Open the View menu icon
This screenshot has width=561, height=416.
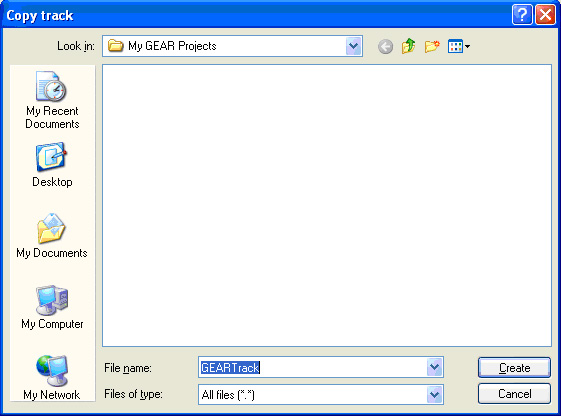(x=459, y=47)
